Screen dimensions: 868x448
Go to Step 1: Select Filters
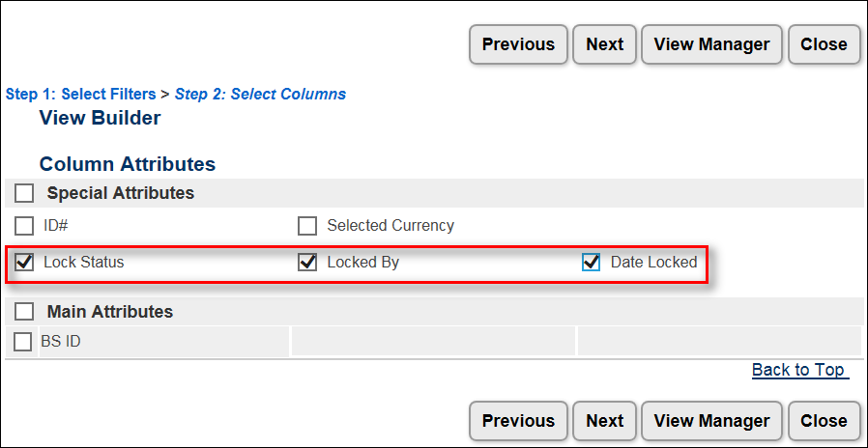coord(80,95)
